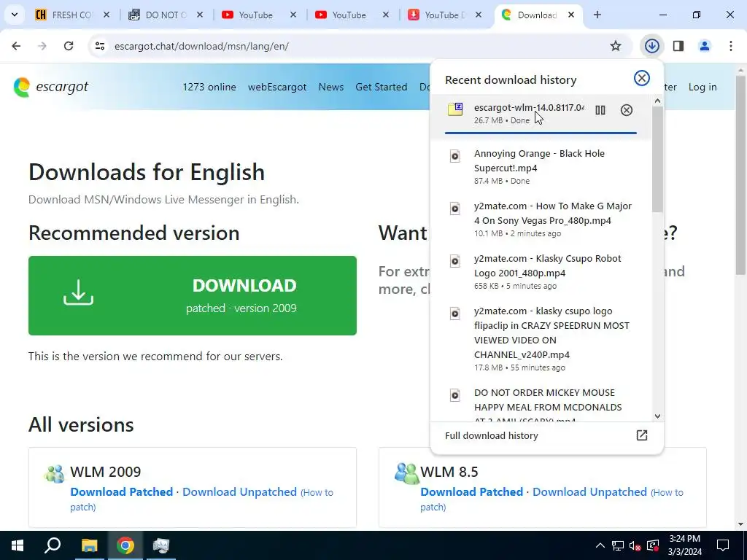Image resolution: width=747 pixels, height=560 pixels.
Task: Close the FRESH CO tab
Action: coord(107,15)
